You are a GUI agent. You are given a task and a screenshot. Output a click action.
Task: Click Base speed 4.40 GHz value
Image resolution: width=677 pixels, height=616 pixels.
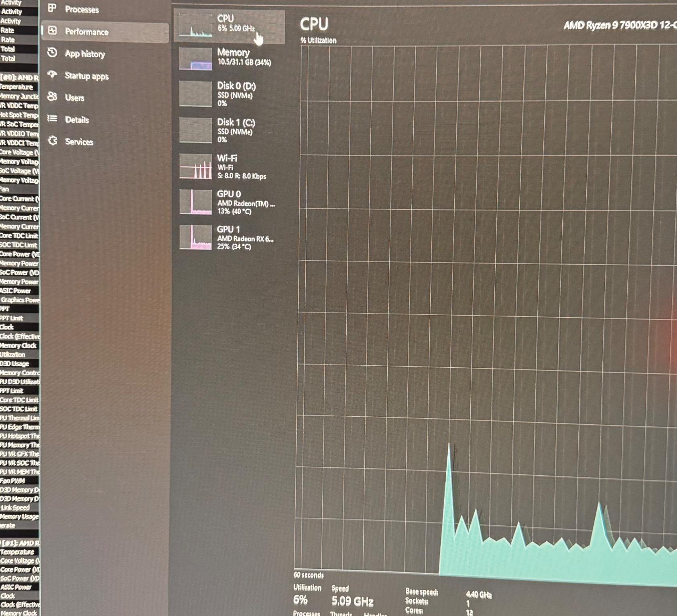(x=479, y=594)
